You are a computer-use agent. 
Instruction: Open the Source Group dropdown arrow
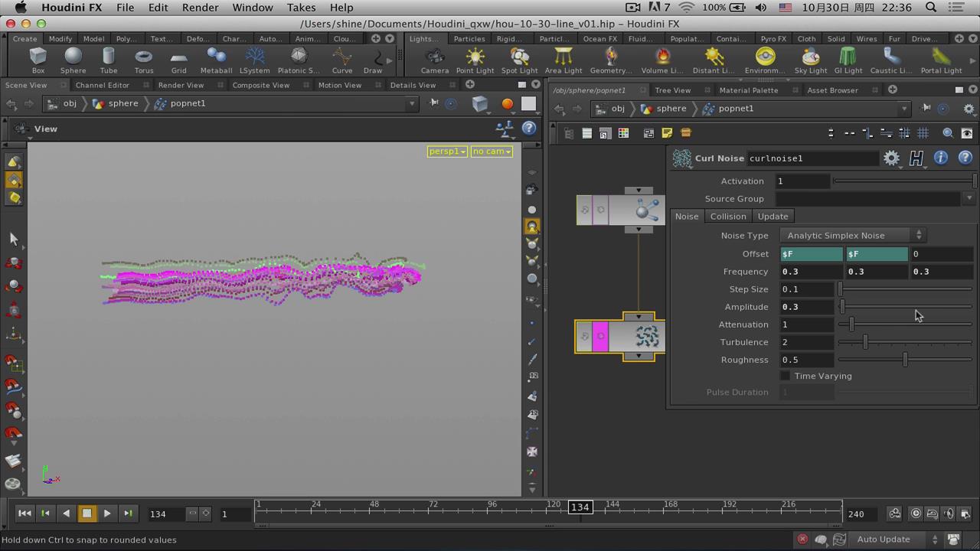click(969, 198)
